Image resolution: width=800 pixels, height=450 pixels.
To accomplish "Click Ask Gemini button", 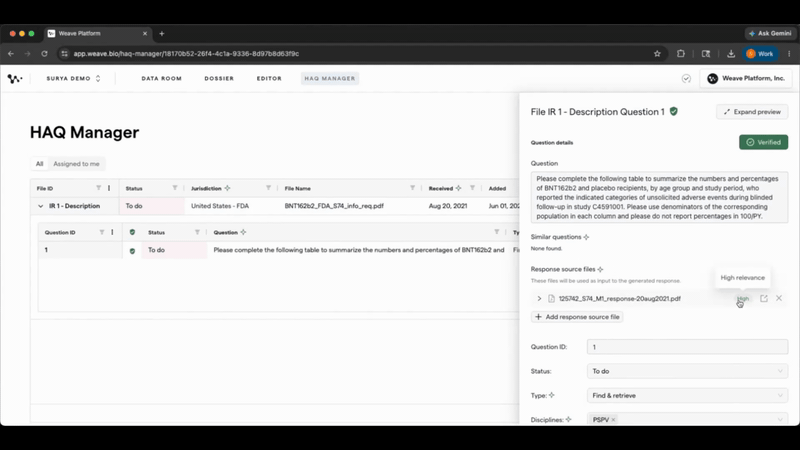I will tap(770, 33).
